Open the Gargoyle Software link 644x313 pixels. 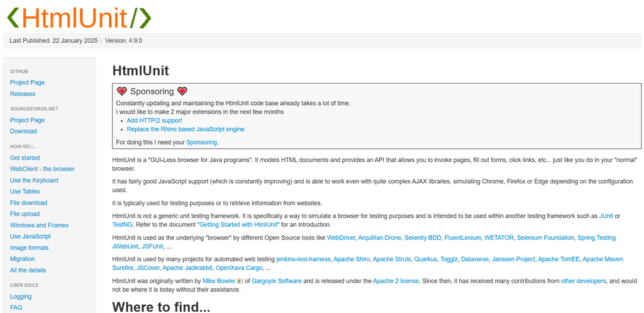click(x=277, y=281)
